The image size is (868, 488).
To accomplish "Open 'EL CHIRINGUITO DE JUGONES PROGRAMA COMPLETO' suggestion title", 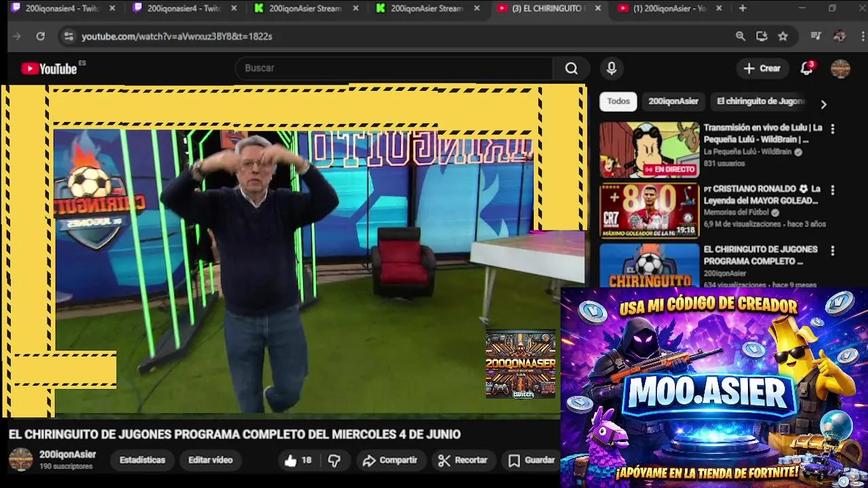I will [x=760, y=256].
